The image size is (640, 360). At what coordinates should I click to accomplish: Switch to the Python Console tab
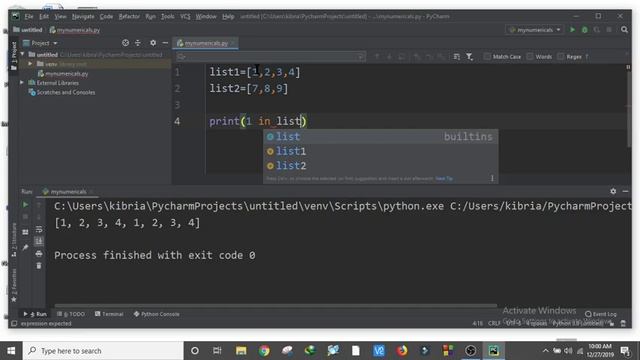156,314
